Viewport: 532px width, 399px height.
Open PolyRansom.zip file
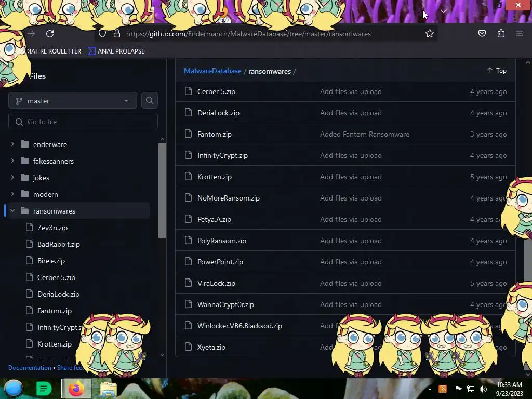(x=221, y=241)
